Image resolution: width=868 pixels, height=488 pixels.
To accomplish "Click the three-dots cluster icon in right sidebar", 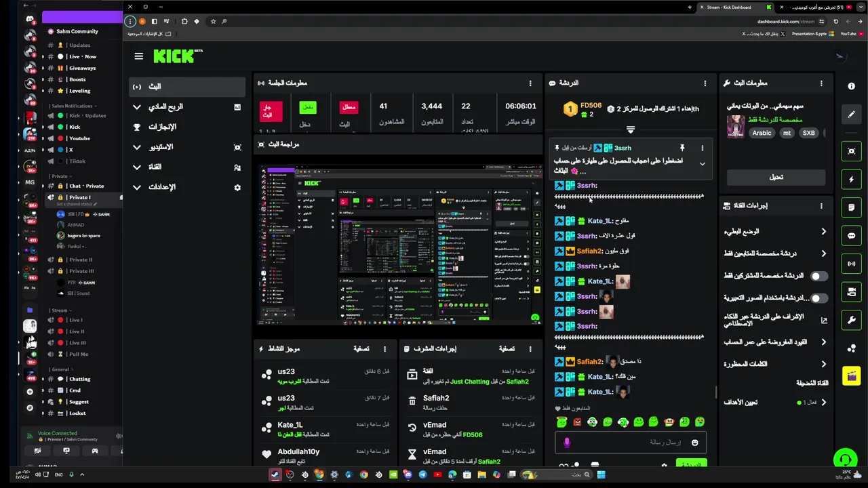I will (852, 348).
